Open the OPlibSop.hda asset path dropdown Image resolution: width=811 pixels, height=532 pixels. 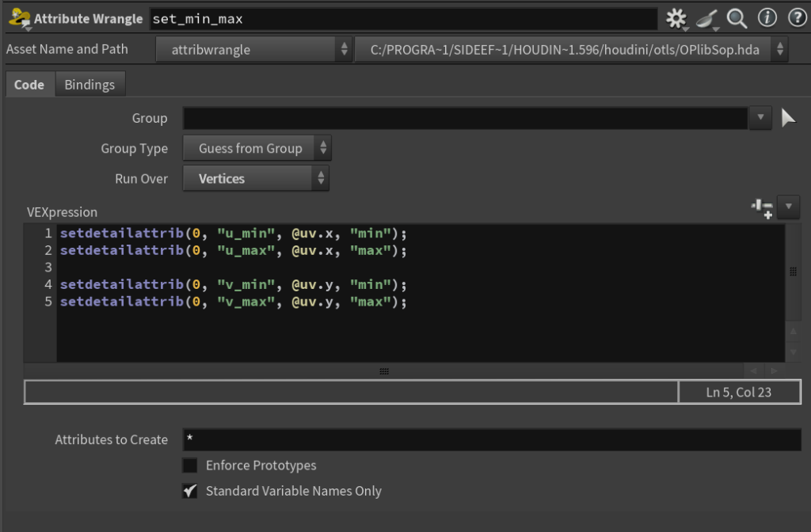571,50
